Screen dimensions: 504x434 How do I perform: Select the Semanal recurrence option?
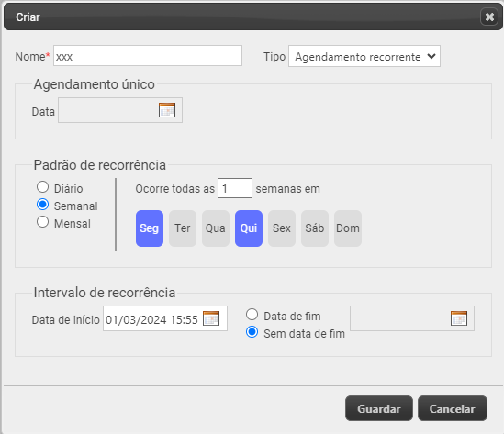click(43, 205)
